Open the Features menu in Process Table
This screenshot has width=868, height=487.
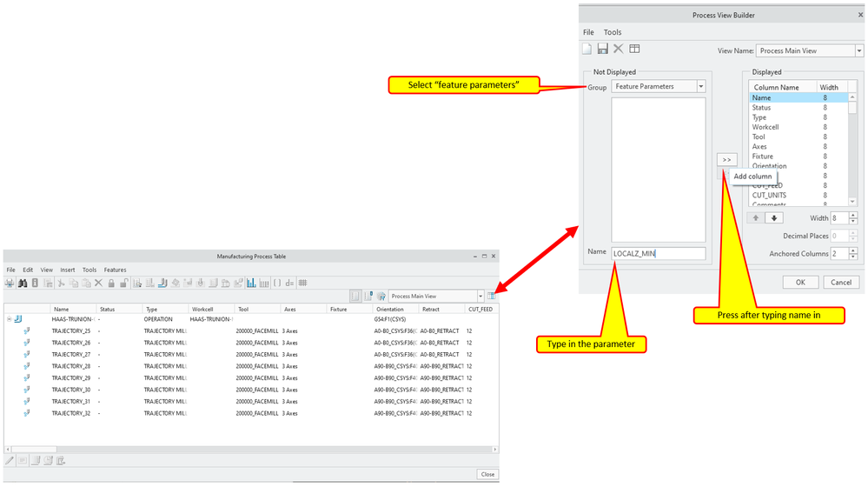116,270
